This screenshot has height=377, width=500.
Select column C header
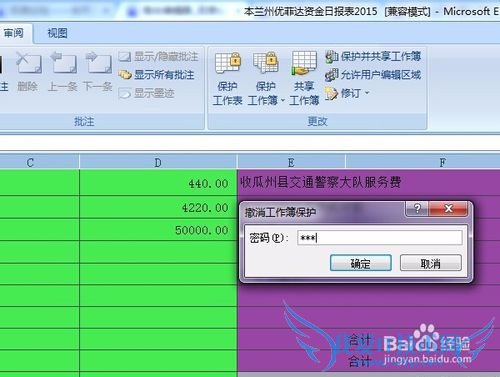point(40,162)
